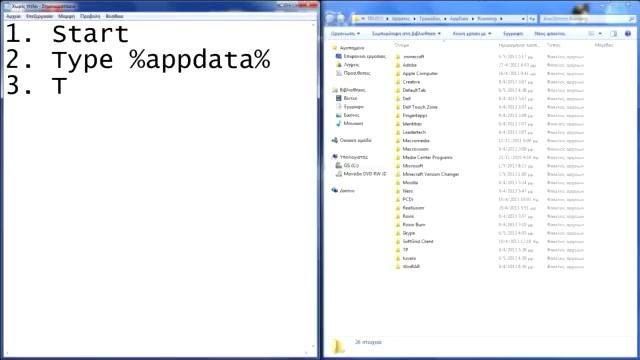Click the Forward arrow in Explorer
This screenshot has width=640, height=360.
click(x=341, y=18)
